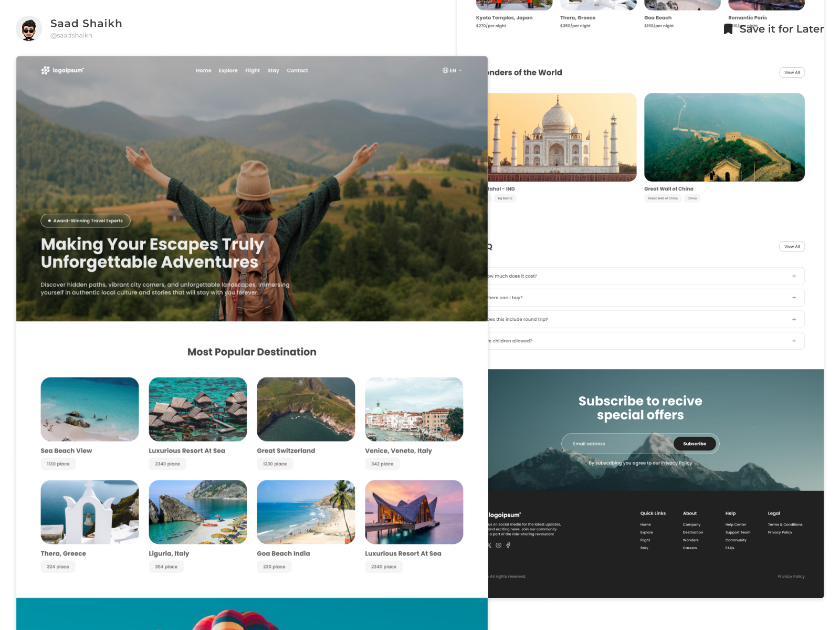Expand the 'How much does it cost?' FAQ
Viewport: 840px width, 630px height.
794,276
